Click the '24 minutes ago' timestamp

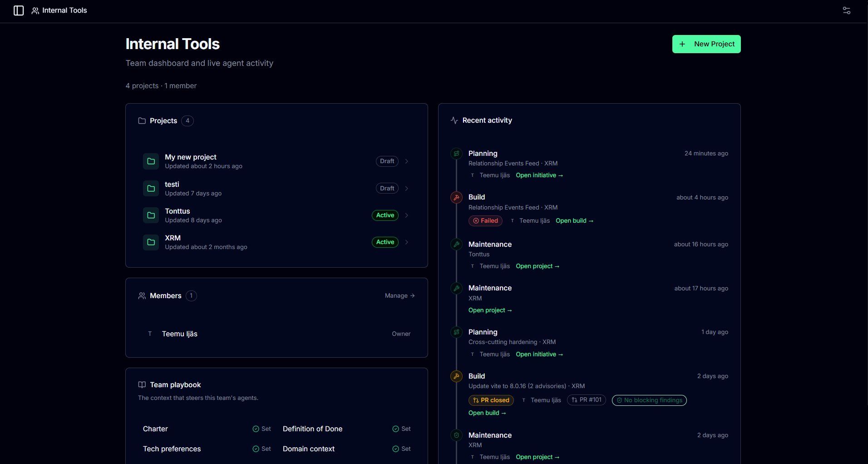pyautogui.click(x=706, y=154)
